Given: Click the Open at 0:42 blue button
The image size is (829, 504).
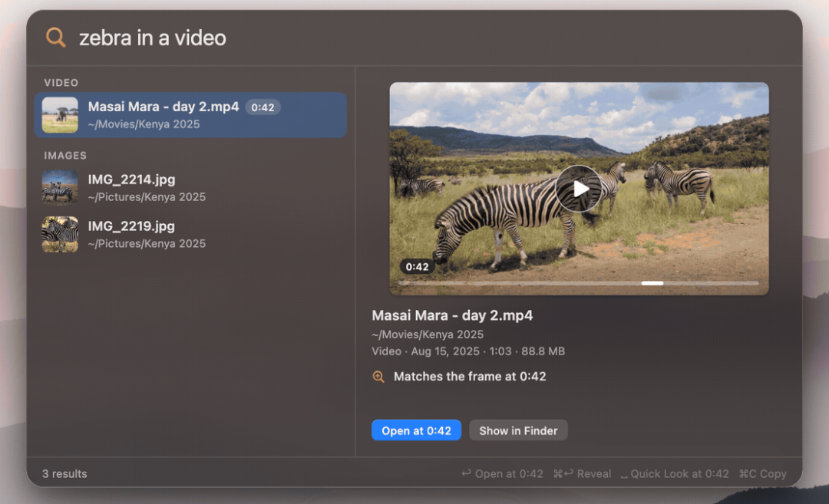Looking at the screenshot, I should pos(416,430).
